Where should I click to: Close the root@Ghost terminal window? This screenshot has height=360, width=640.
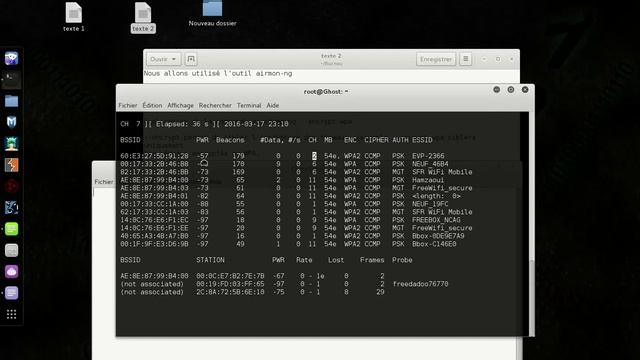(525, 90)
